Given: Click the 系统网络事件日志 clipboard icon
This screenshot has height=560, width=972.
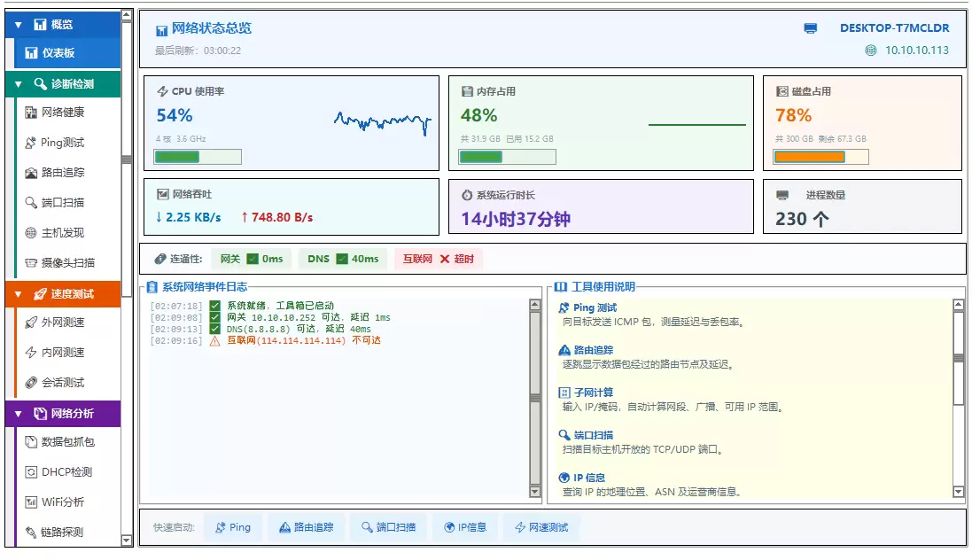Looking at the screenshot, I should [x=152, y=287].
